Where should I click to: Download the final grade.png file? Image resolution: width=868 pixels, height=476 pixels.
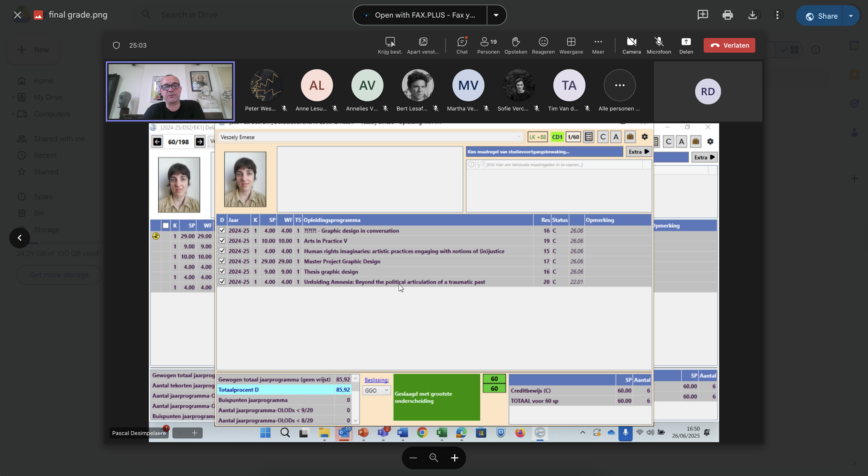pyautogui.click(x=752, y=15)
